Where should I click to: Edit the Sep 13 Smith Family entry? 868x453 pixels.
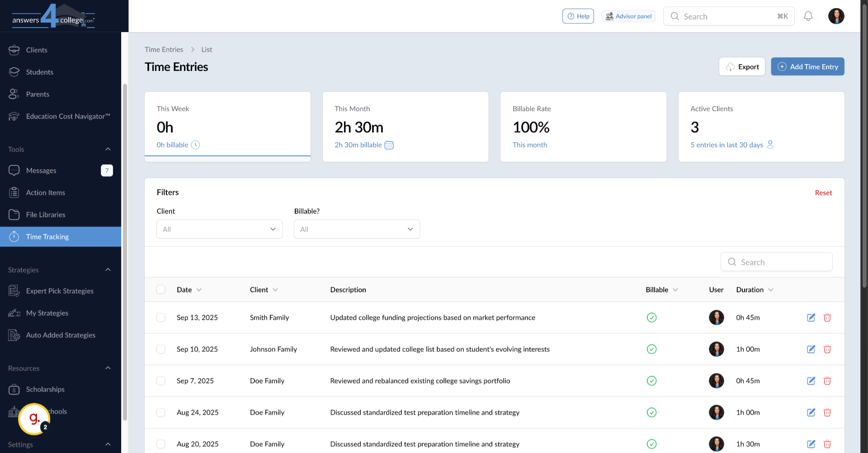point(811,318)
